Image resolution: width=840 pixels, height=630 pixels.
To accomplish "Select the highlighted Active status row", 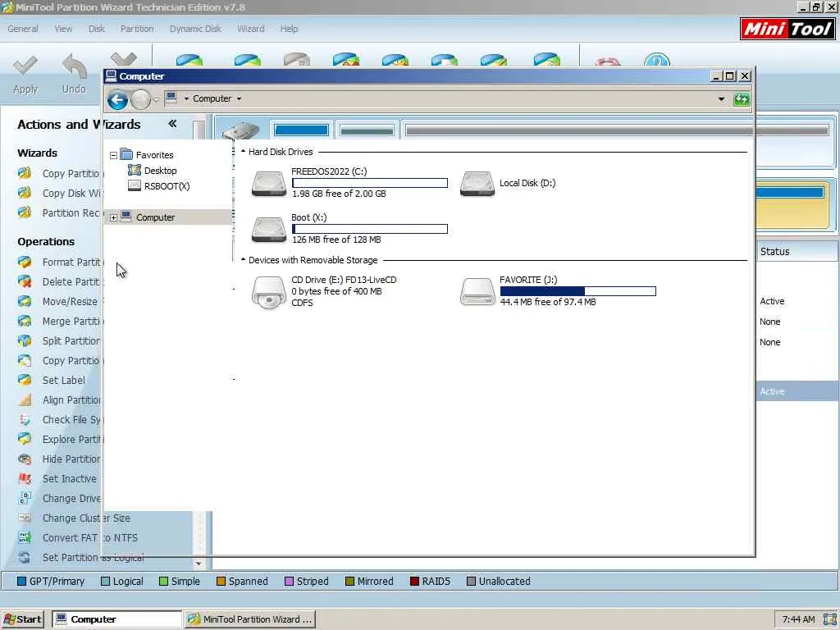I will (797, 391).
